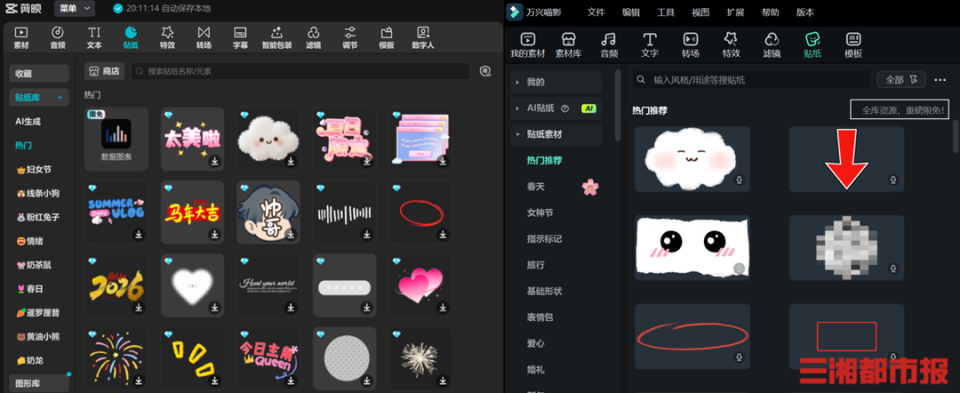The width and height of the screenshot is (960, 393).
Task: Open 滤镜 tab in 剪映 toolbar
Action: 313,37
